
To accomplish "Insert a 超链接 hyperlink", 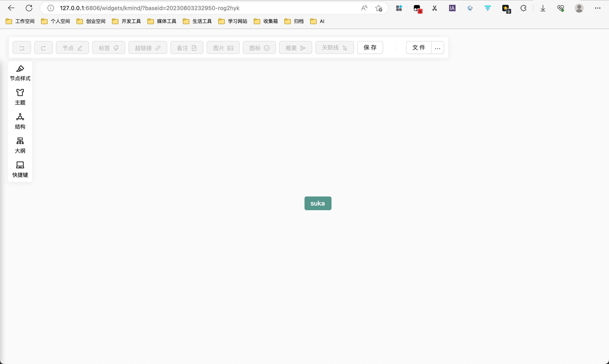I will pyautogui.click(x=147, y=47).
